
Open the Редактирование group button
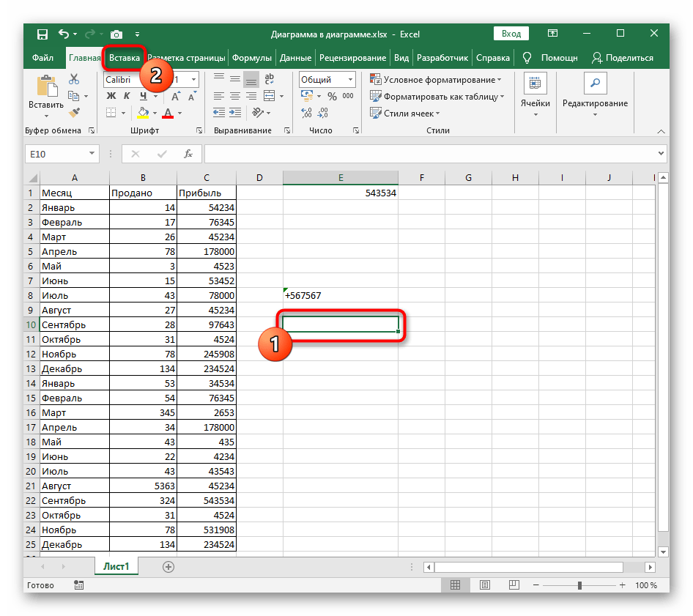pyautogui.click(x=595, y=95)
